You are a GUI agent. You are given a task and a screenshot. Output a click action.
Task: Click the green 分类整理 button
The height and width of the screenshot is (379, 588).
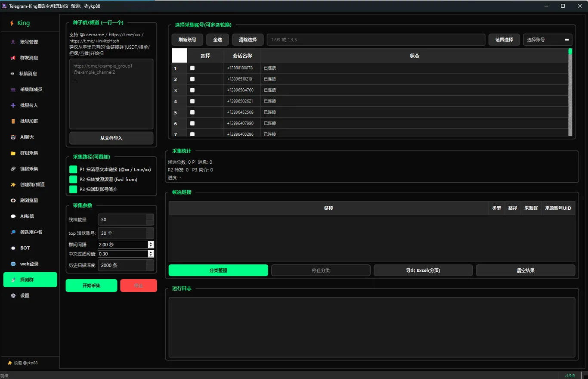tap(218, 270)
